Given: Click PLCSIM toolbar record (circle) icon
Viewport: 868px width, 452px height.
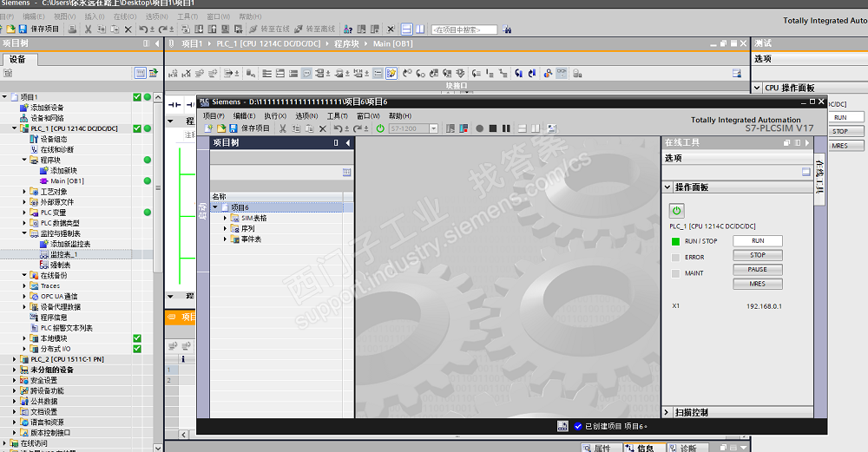Looking at the screenshot, I should (x=479, y=128).
